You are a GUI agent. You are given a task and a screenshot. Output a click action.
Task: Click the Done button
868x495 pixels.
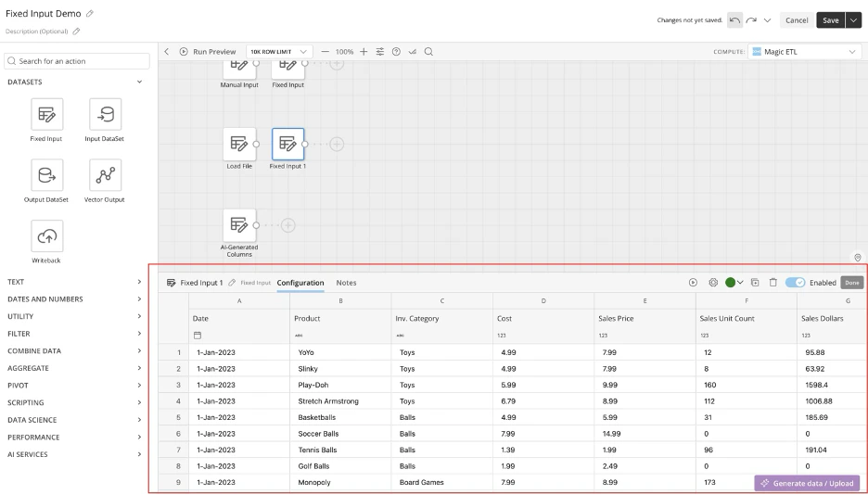coord(852,283)
